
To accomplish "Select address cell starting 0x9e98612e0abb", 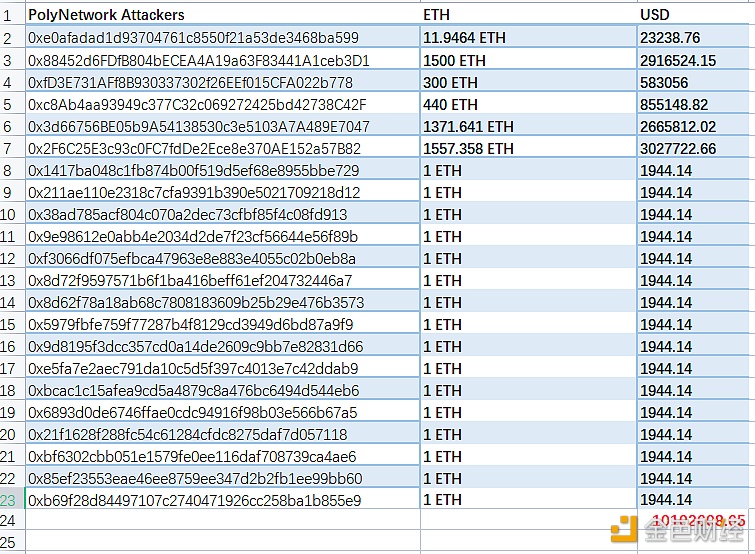I will 222,236.
